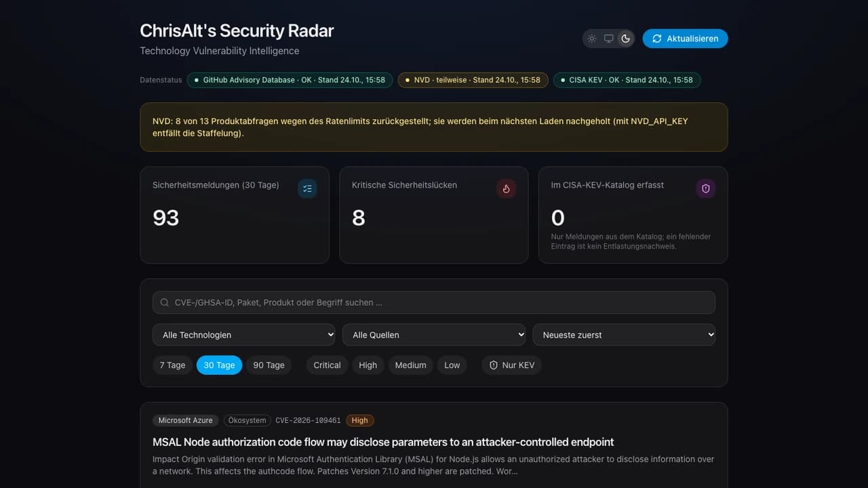868x488 pixels.
Task: Click the Datenstatus label
Action: click(x=161, y=80)
